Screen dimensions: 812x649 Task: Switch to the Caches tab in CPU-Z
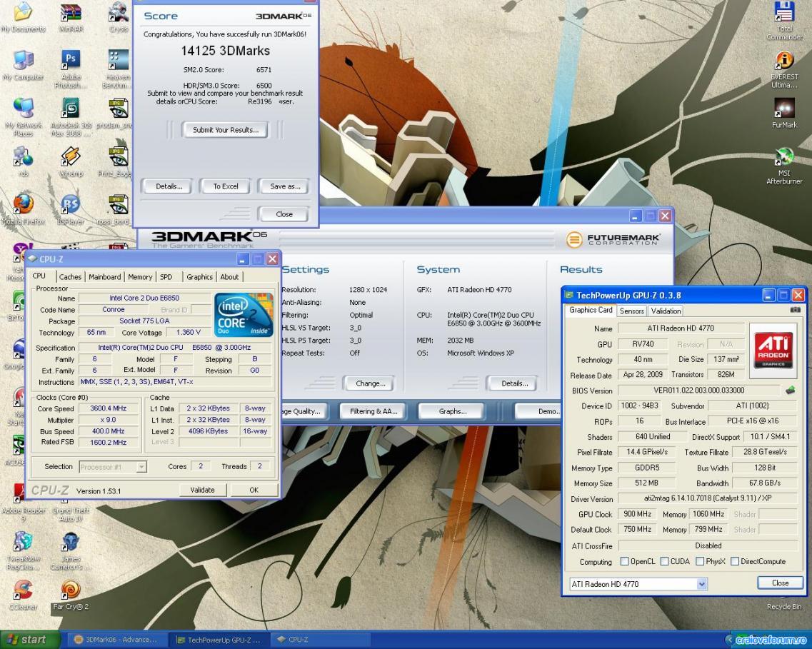70,277
